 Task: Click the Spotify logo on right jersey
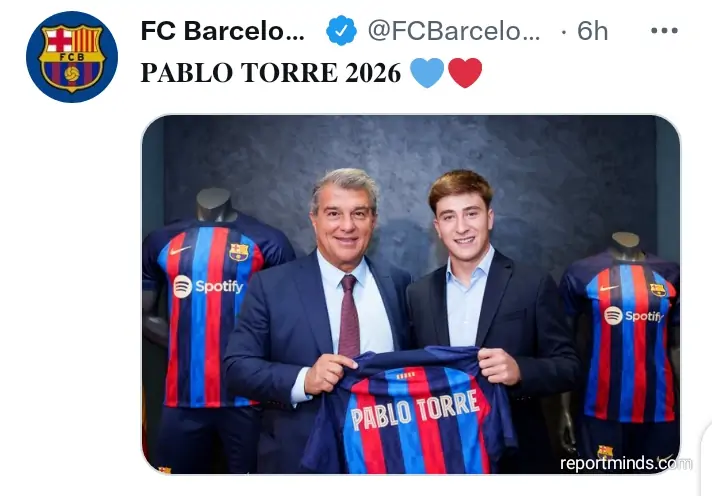pos(632,316)
